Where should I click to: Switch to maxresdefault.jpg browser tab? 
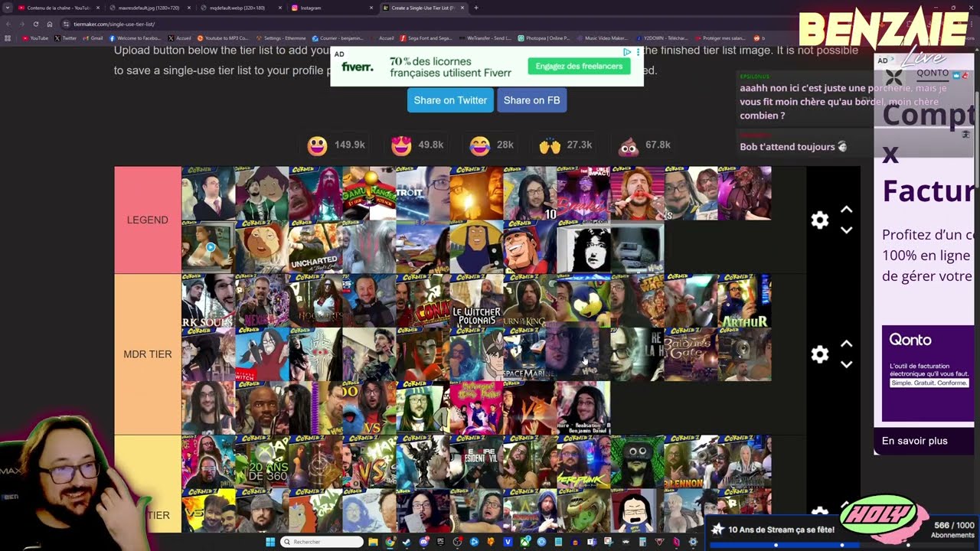click(x=149, y=8)
